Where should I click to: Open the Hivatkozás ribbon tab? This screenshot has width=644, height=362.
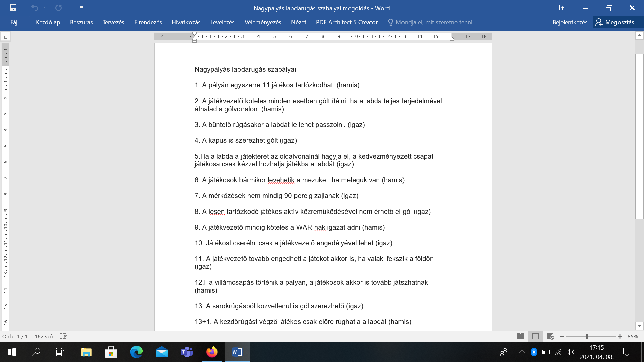(186, 22)
